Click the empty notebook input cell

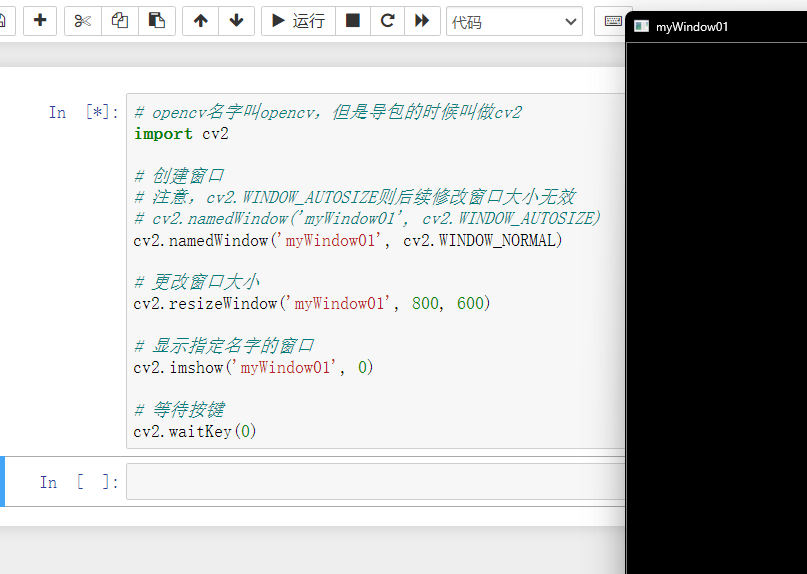(x=376, y=481)
